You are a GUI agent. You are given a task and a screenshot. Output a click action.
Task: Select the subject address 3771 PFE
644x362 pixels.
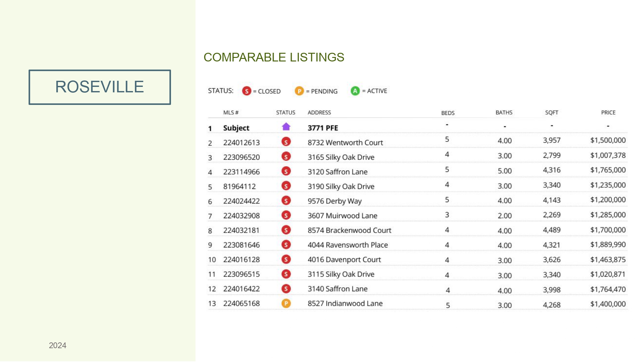click(x=323, y=128)
